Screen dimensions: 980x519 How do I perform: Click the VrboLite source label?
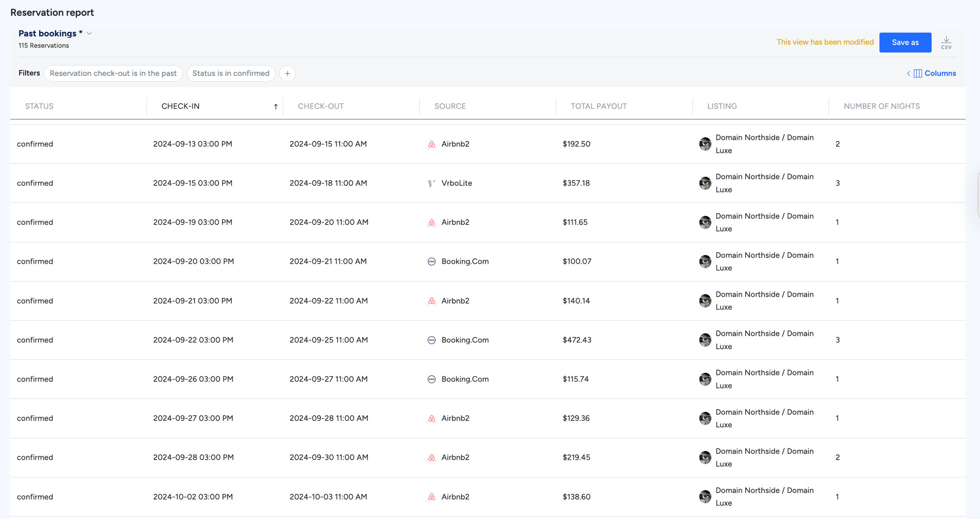point(456,183)
